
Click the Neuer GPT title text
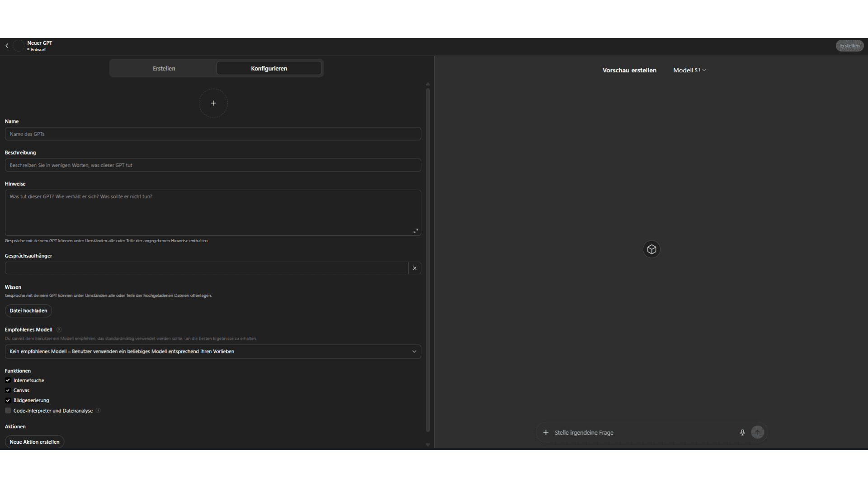click(x=39, y=43)
